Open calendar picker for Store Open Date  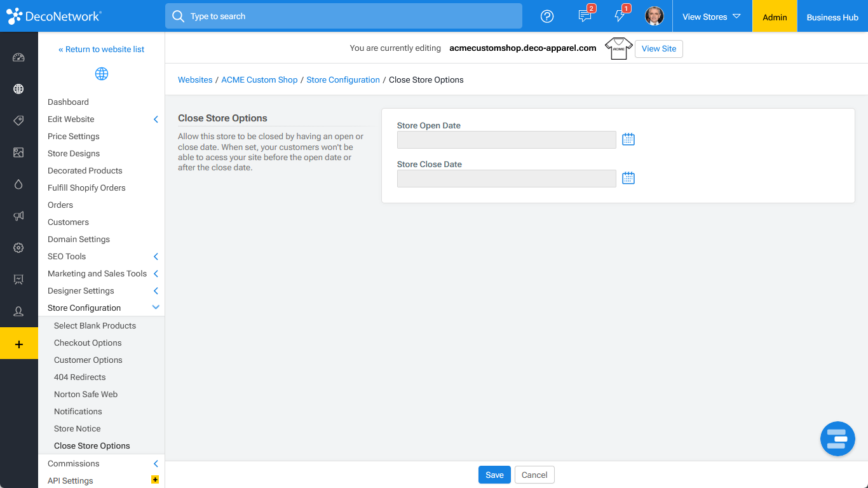pyautogui.click(x=628, y=140)
